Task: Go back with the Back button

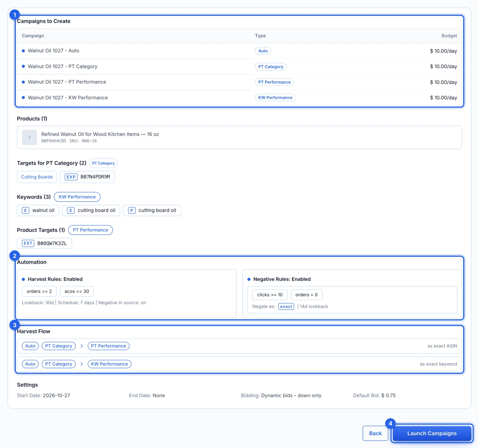Action: click(x=375, y=433)
